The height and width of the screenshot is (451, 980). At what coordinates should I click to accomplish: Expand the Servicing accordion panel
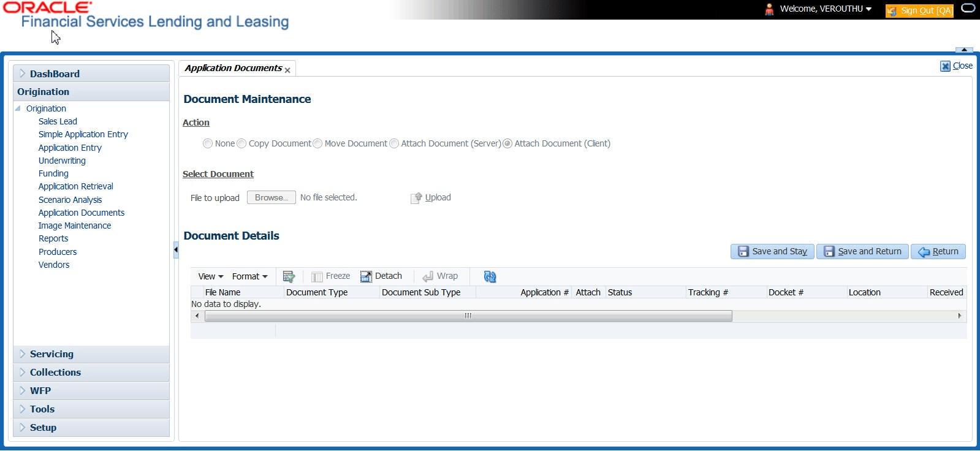click(x=91, y=354)
